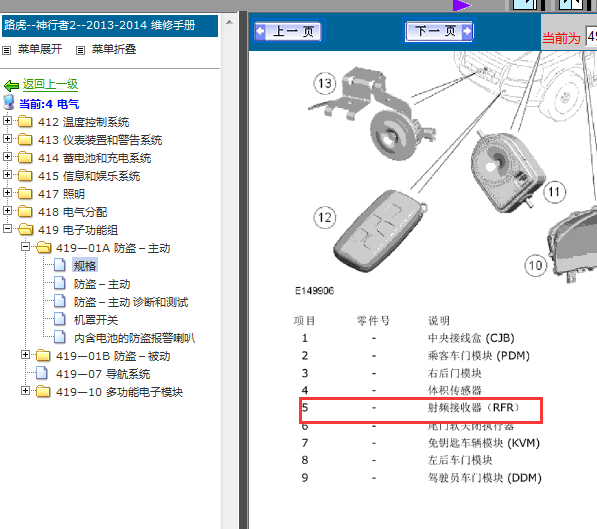The height and width of the screenshot is (529, 597).
Task: Click folder icon of 418 电气分配
Action: click(25, 211)
